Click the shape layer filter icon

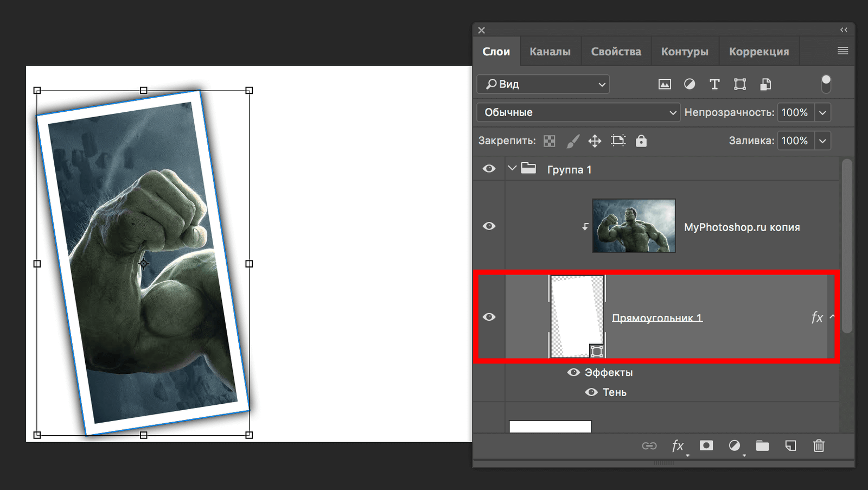pyautogui.click(x=740, y=84)
